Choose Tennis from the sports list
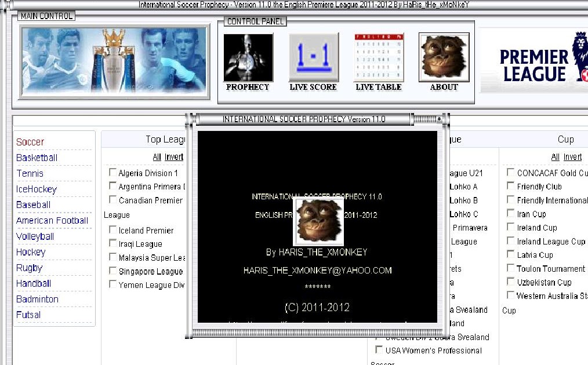Viewport: 588px width, 365px height. [30, 173]
